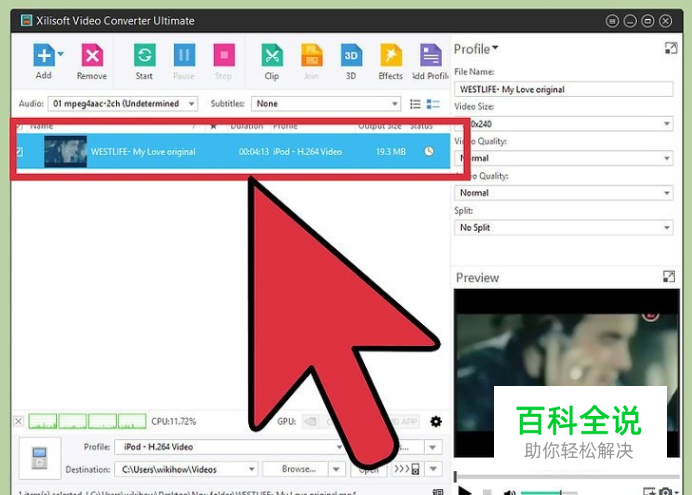This screenshot has width=692, height=495.
Task: Click the GPU acceleration icon
Action: (x=311, y=422)
